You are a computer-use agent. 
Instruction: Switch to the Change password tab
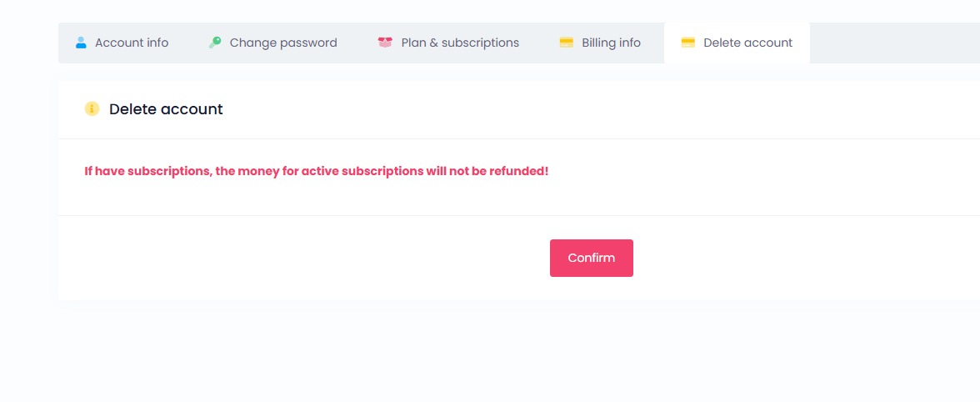(x=272, y=43)
